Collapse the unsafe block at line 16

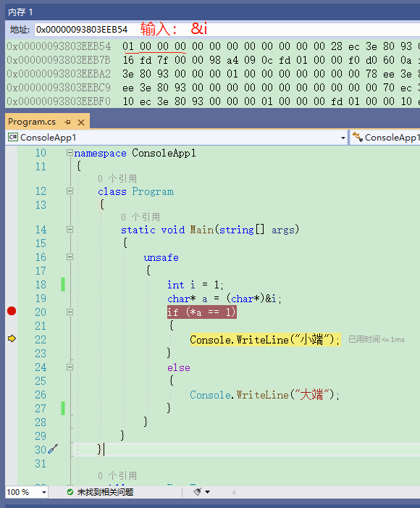pyautogui.click(x=70, y=257)
